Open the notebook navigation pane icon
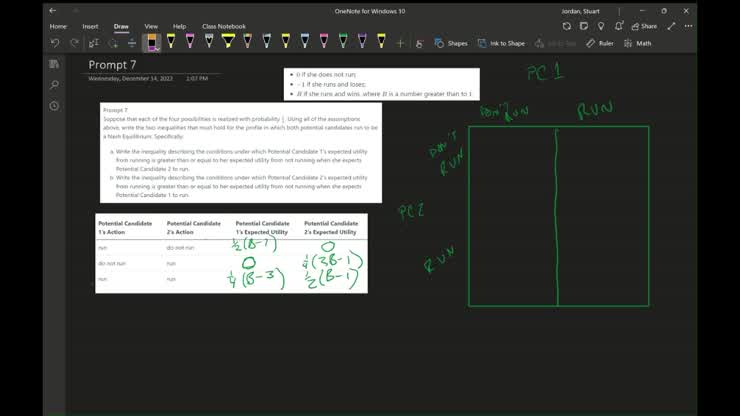740x416 pixels. (54, 64)
